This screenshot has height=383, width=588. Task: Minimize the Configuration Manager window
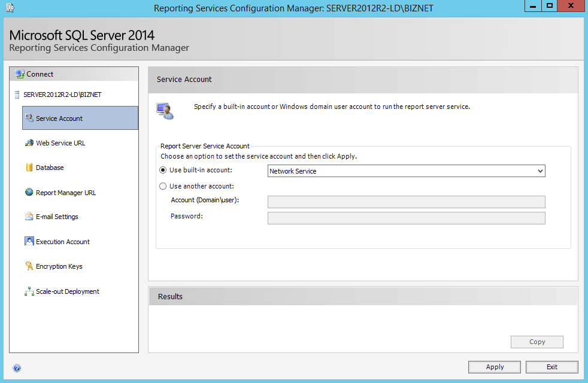(x=532, y=6)
